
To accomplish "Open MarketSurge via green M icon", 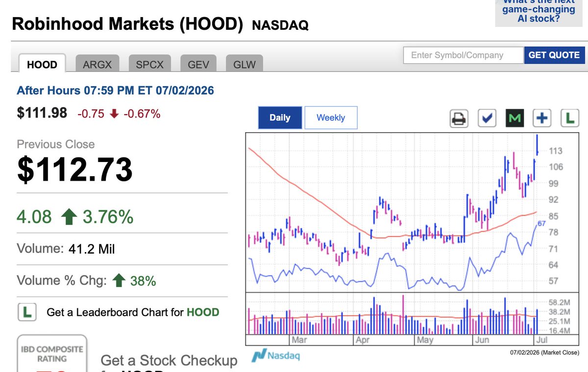I will [515, 118].
